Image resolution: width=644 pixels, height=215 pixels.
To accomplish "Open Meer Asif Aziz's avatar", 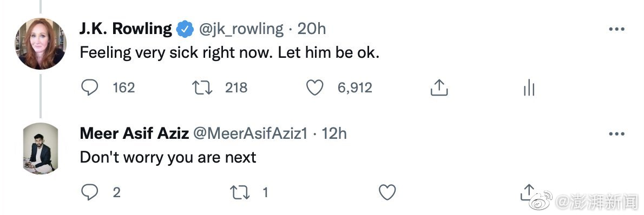I will pos(41,148).
